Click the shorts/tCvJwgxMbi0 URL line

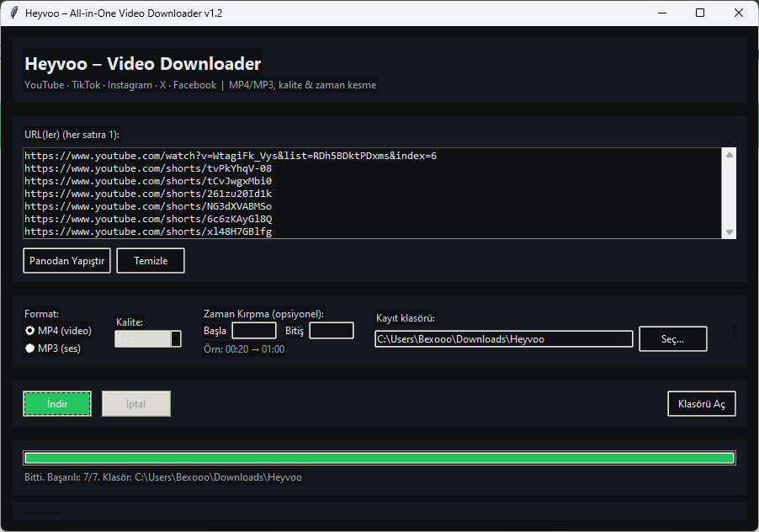click(x=148, y=181)
